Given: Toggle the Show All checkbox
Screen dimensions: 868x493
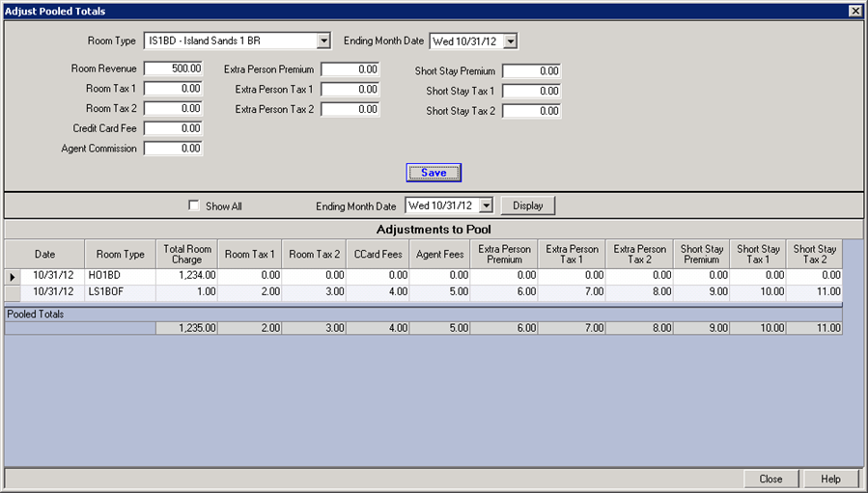Looking at the screenshot, I should [x=193, y=205].
